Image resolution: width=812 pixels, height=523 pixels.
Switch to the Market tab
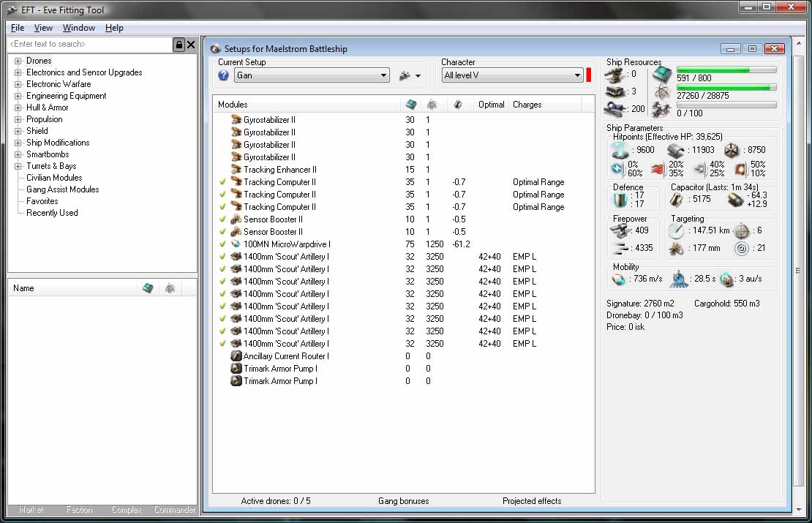click(31, 510)
